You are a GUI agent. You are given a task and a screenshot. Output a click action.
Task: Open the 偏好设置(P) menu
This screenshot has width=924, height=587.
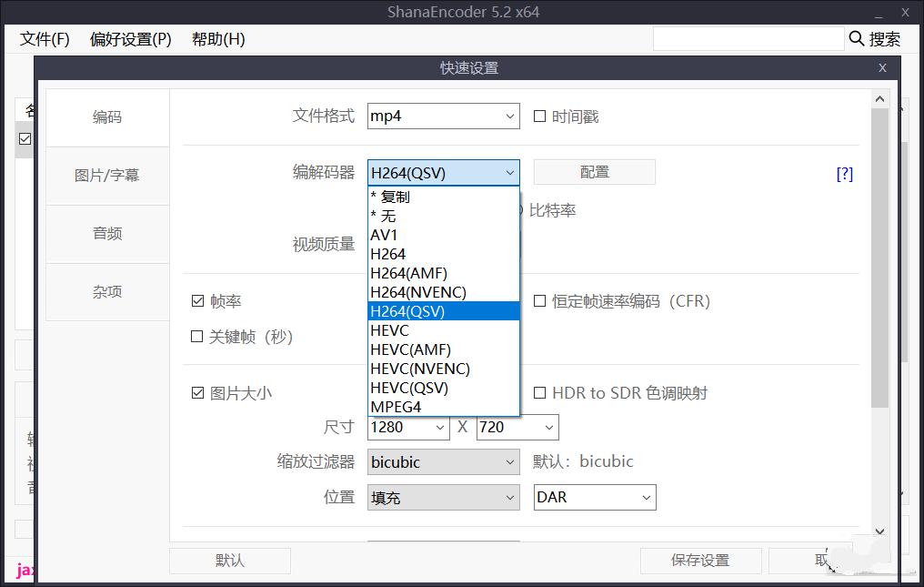130,39
